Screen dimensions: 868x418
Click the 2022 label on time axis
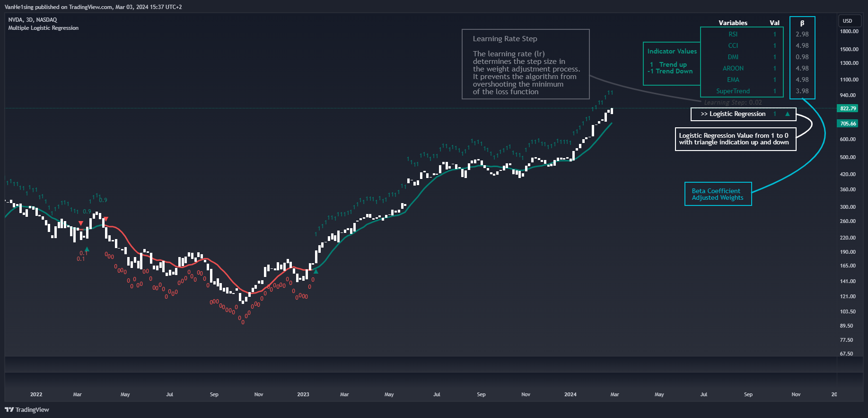click(x=36, y=394)
